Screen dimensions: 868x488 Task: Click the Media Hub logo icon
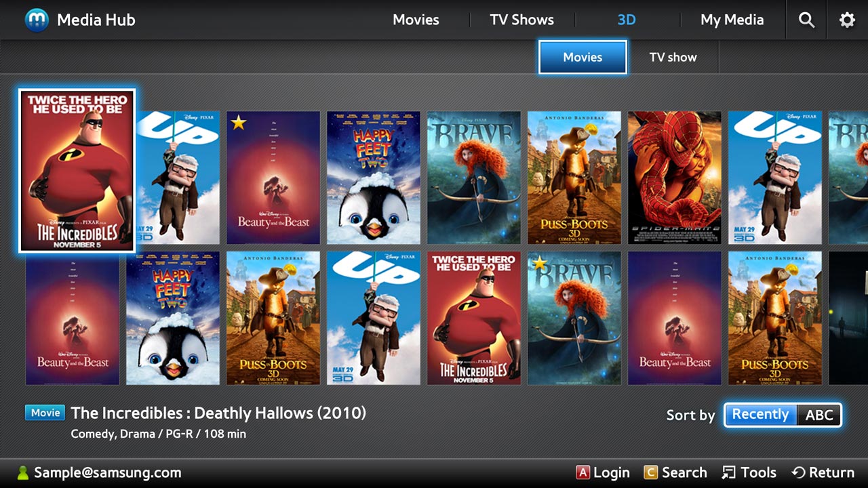click(37, 20)
